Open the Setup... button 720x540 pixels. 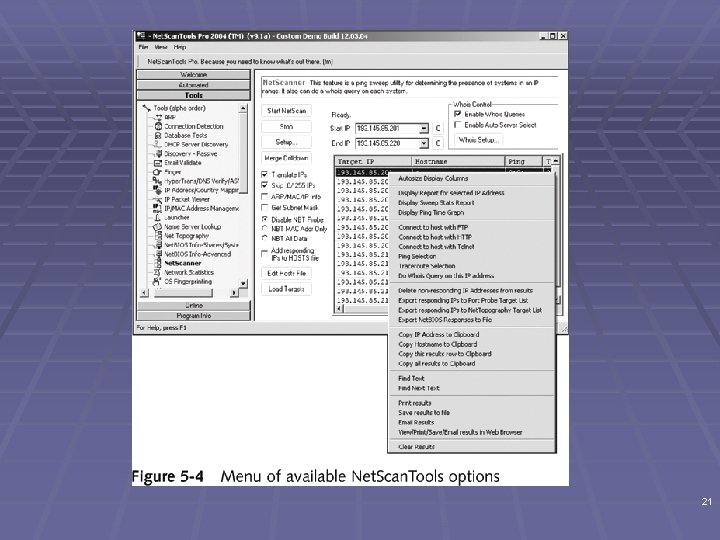click(287, 142)
